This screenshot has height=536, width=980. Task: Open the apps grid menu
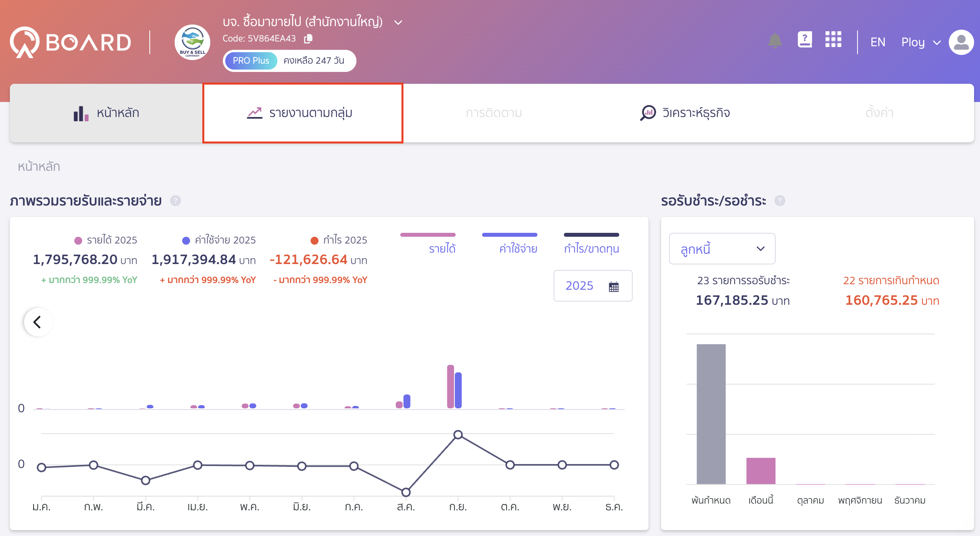click(x=834, y=40)
